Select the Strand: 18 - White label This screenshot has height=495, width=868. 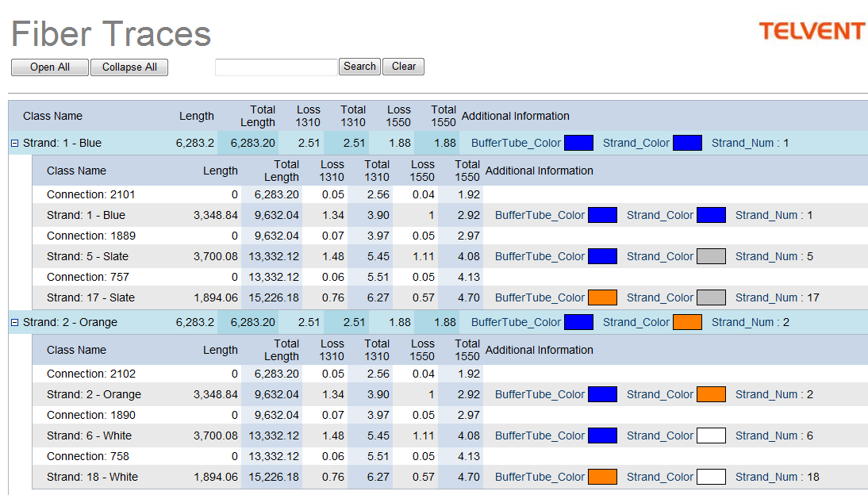click(x=93, y=477)
